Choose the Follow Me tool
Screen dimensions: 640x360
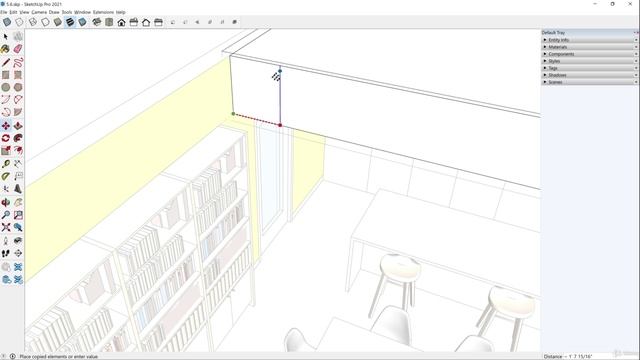pos(18,138)
